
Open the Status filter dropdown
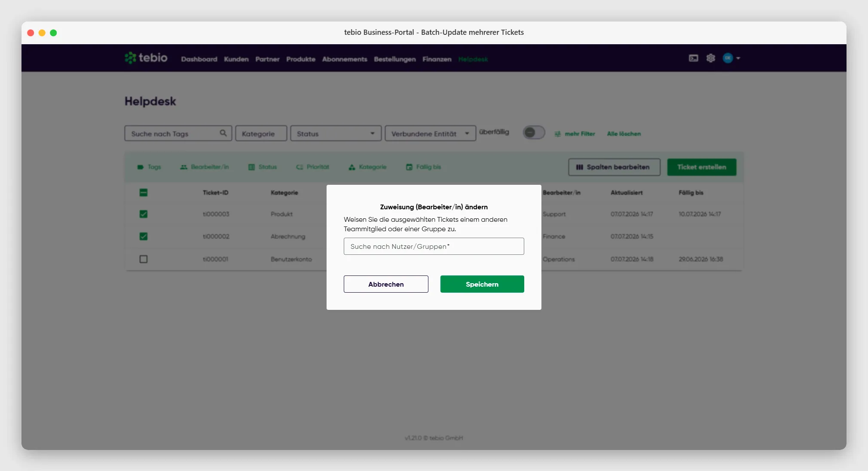pyautogui.click(x=336, y=133)
